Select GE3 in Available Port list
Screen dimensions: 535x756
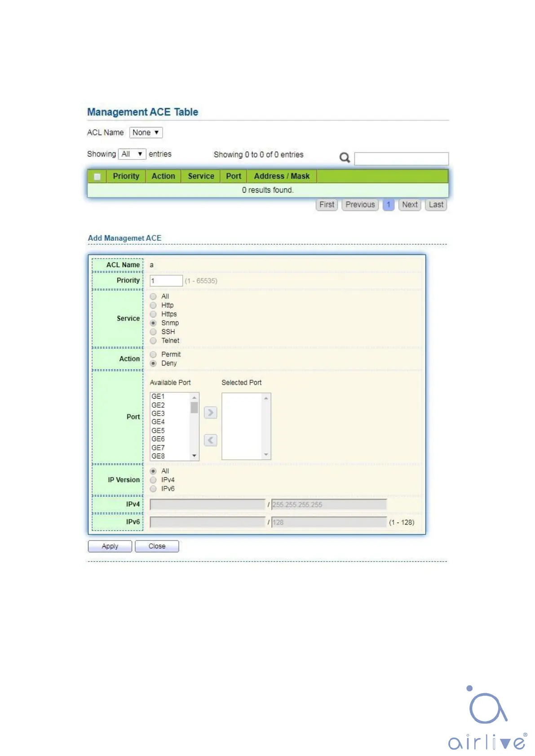[x=158, y=413]
